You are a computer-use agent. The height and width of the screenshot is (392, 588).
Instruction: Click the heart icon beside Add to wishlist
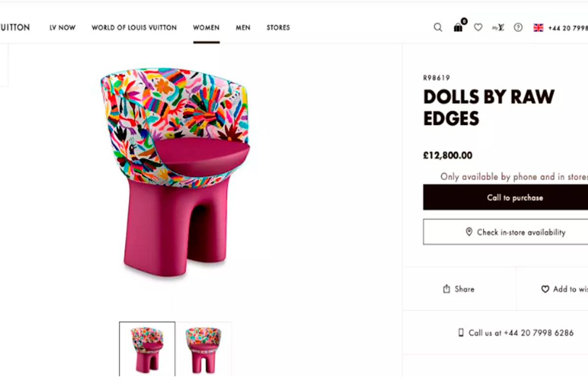[545, 289]
